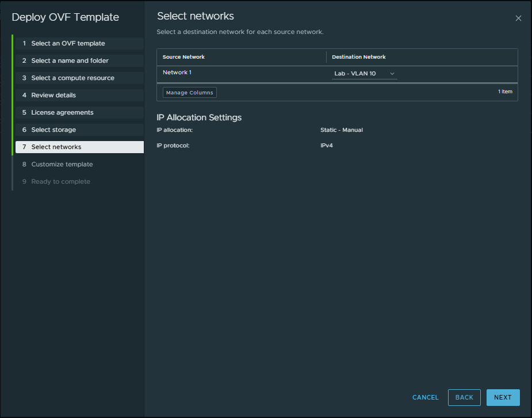Jump to step 2 Select a name and folder
The image size is (532, 418).
70,60
